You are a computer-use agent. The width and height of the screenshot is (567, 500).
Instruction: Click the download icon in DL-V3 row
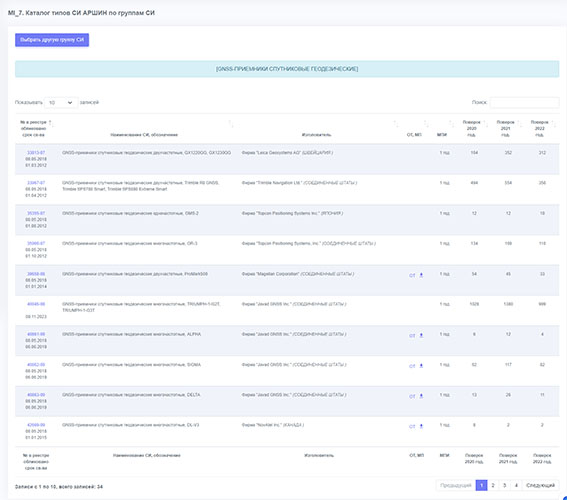tap(421, 427)
